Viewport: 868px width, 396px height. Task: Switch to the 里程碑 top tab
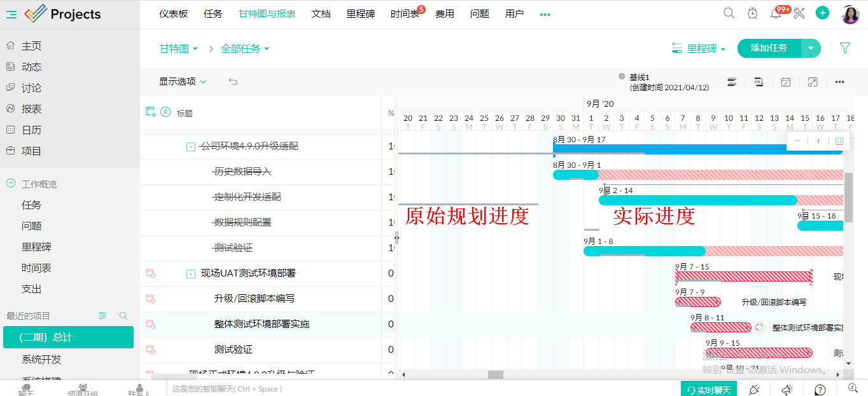(x=360, y=13)
